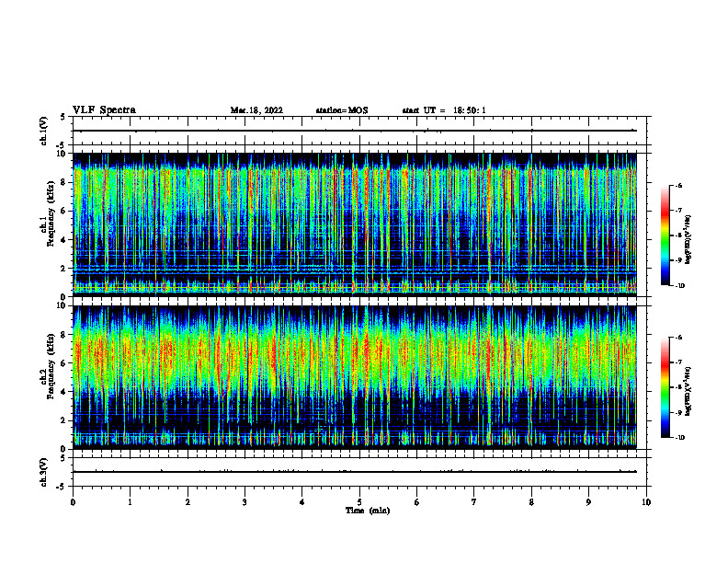Click the "Time (min)" axis title
The image size is (728, 563).
[368, 511]
